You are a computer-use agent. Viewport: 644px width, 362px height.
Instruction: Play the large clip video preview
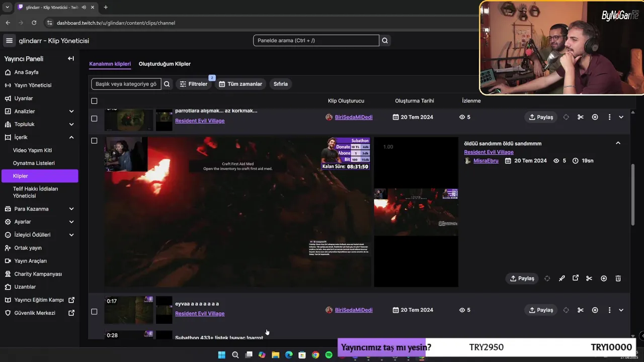tap(238, 212)
